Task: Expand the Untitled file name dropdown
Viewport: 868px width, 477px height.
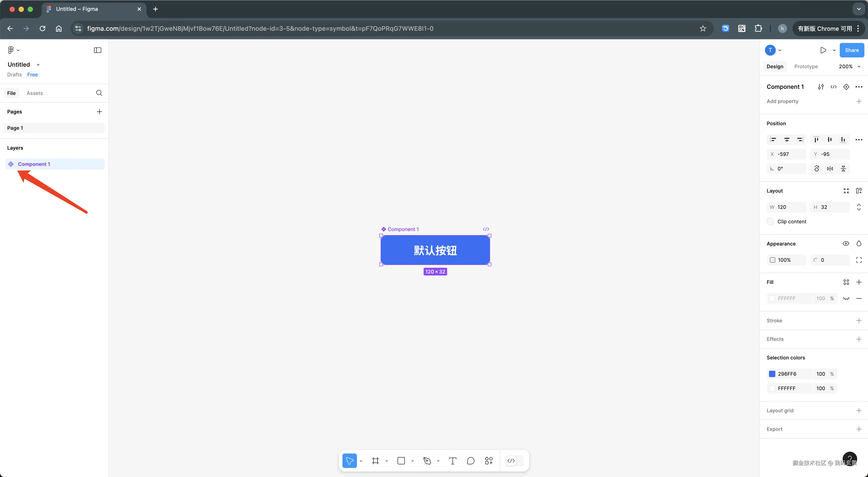Action: (x=38, y=65)
